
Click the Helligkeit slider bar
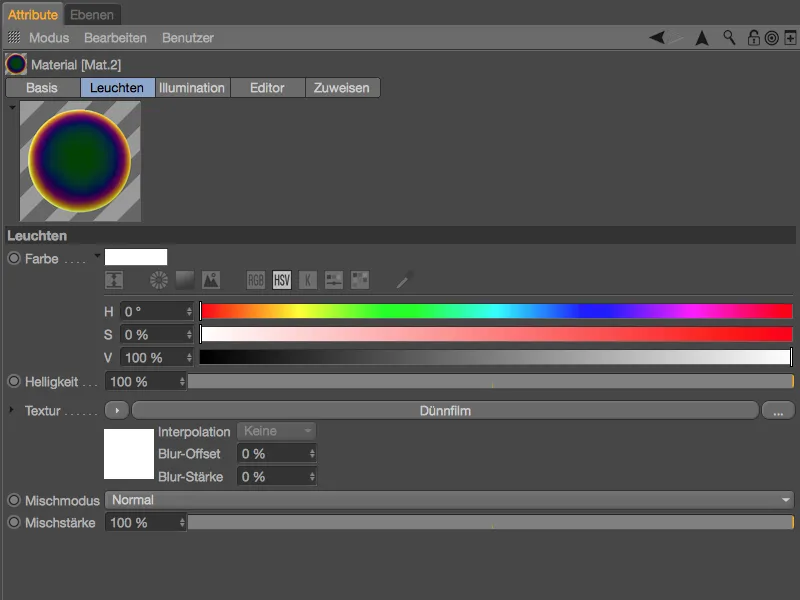(491, 382)
